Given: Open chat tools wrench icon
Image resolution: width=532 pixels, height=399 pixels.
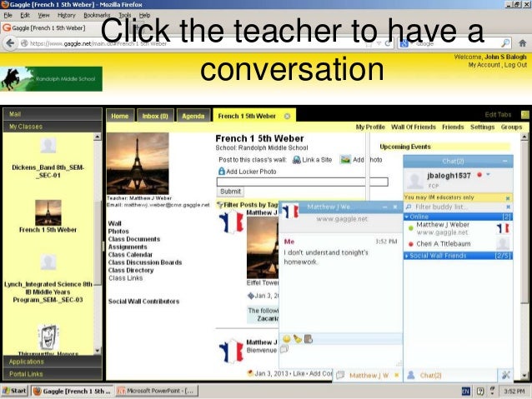Looking at the screenshot, I should (x=505, y=375).
